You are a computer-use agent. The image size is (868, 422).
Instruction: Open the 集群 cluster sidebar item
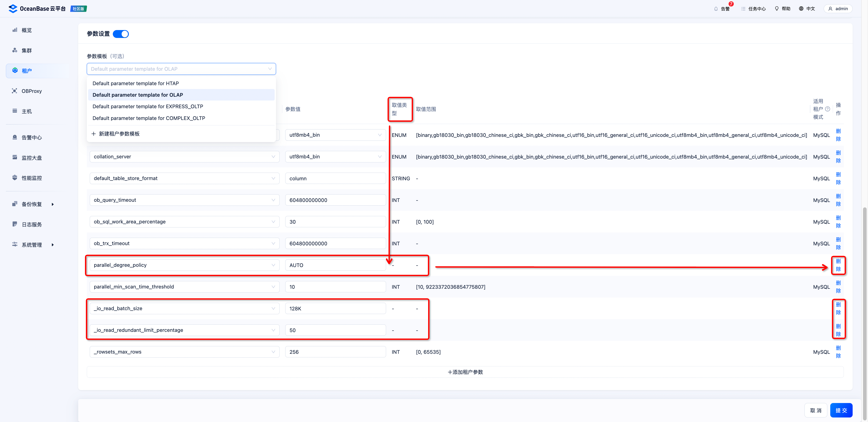pos(26,51)
